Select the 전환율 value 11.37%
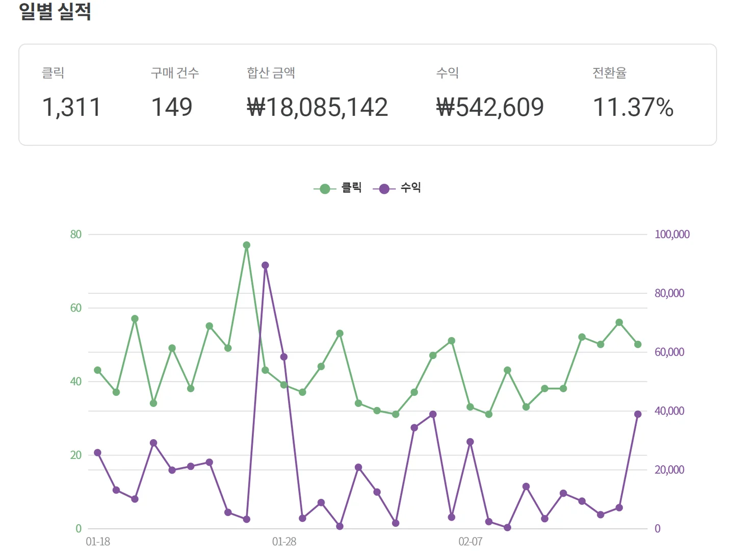Screen dimensions: 729x560 coord(633,108)
